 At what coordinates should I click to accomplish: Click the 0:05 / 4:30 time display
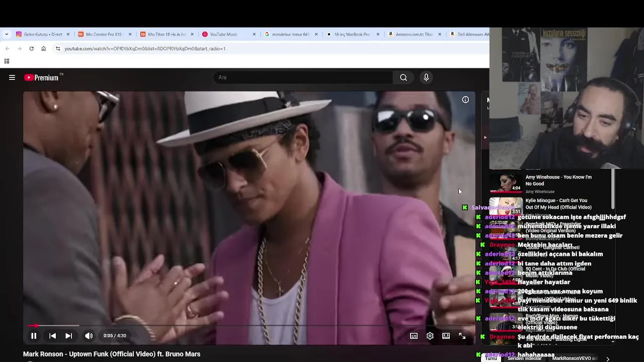tap(115, 336)
